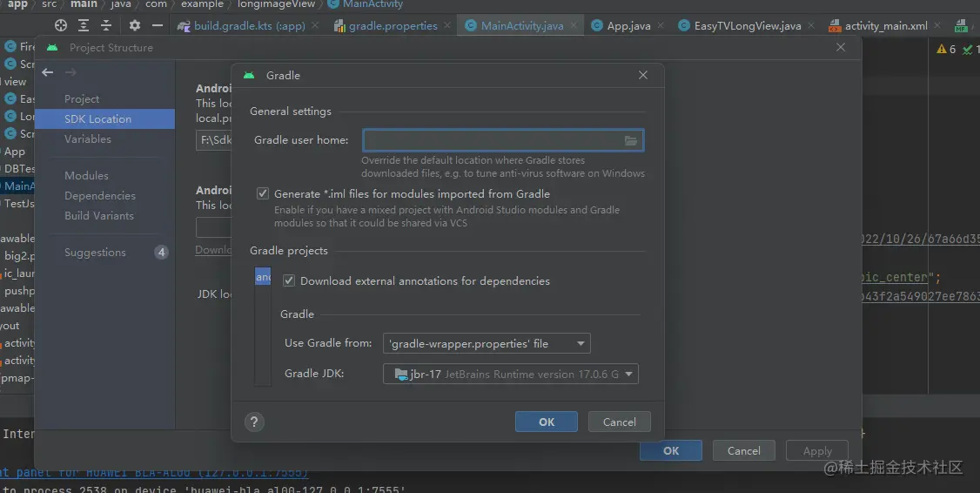Browse for Gradle user home folder

coord(631,141)
